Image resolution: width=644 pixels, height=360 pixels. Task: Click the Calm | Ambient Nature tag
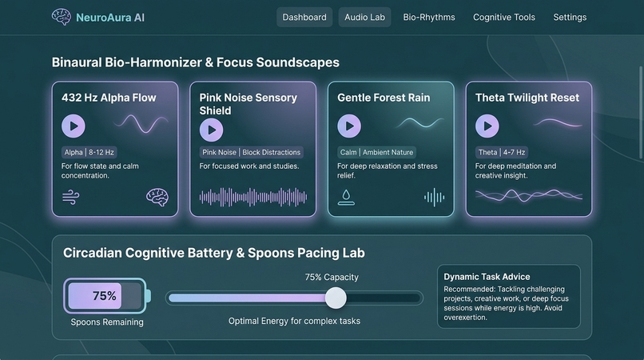click(x=376, y=152)
